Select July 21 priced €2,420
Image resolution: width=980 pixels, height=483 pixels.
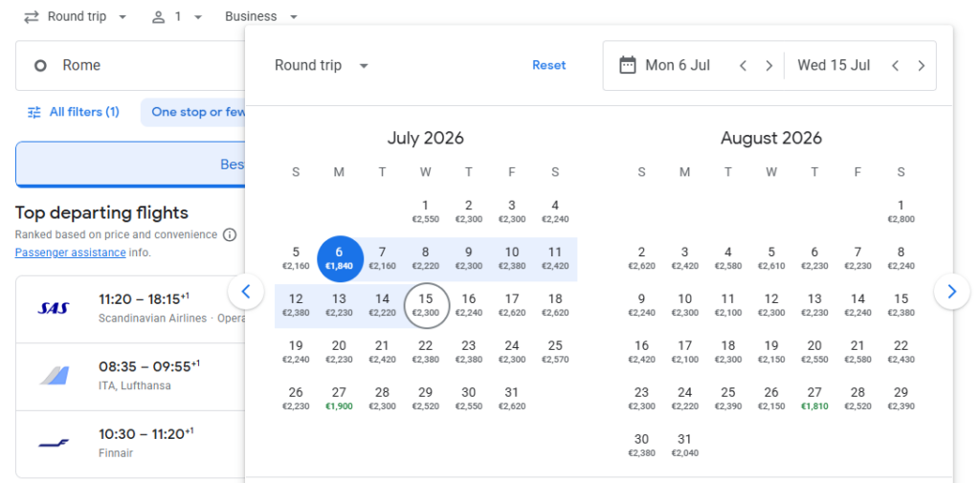coord(383,352)
